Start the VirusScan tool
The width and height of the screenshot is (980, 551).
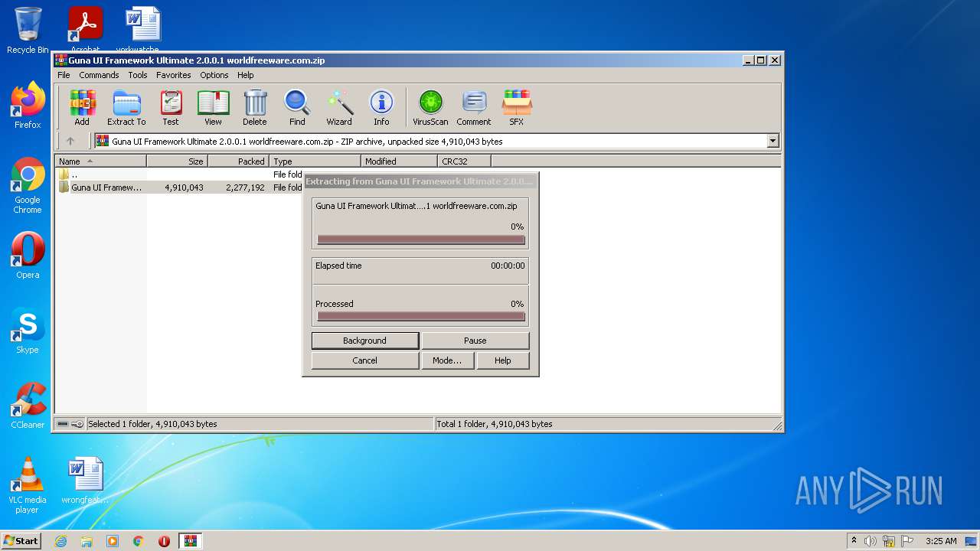click(430, 107)
